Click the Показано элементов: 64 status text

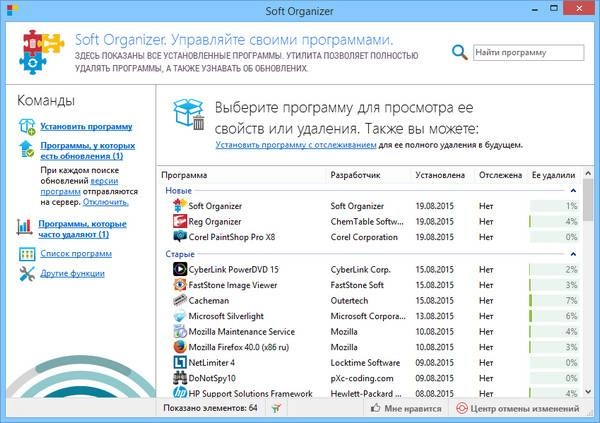coord(210,408)
